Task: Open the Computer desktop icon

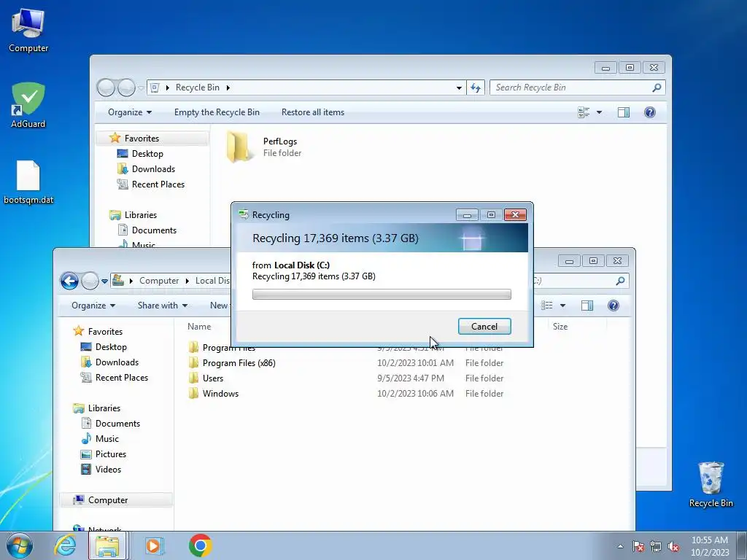Action: click(28, 31)
